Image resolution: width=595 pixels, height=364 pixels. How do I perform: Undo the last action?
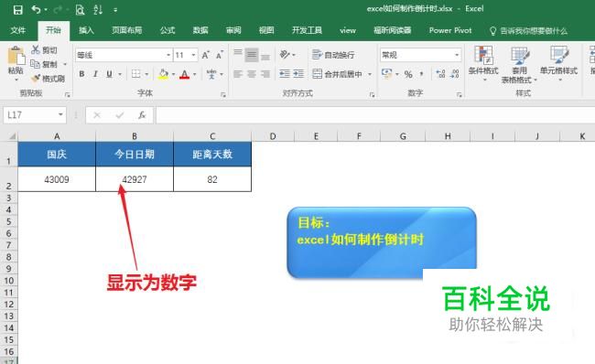(x=36, y=9)
